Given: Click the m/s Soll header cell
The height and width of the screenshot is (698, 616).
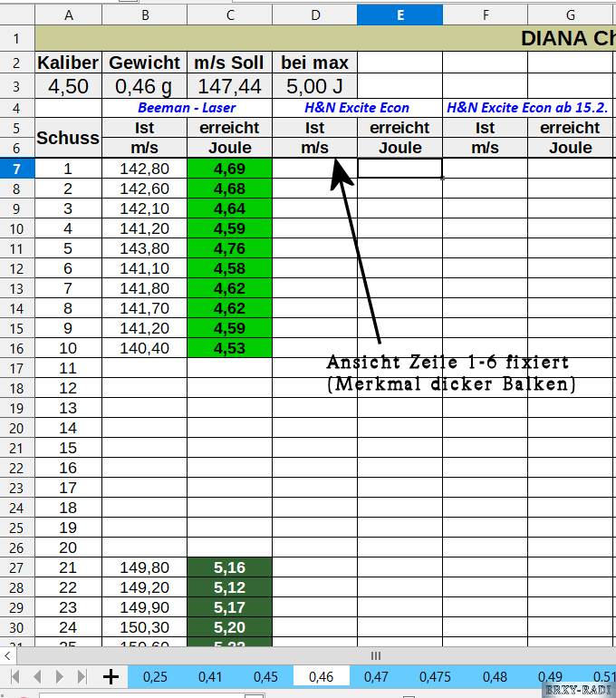Looking at the screenshot, I should [230, 63].
